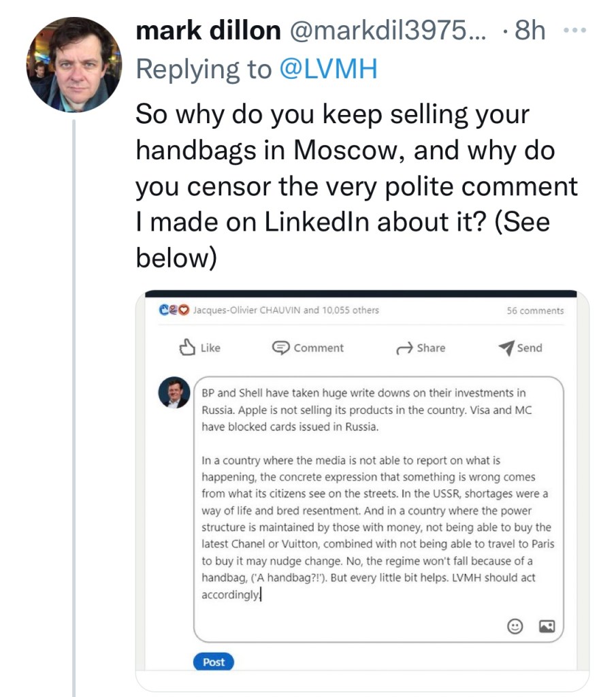
Task: Click the 8h timestamp
Action: coord(530,31)
